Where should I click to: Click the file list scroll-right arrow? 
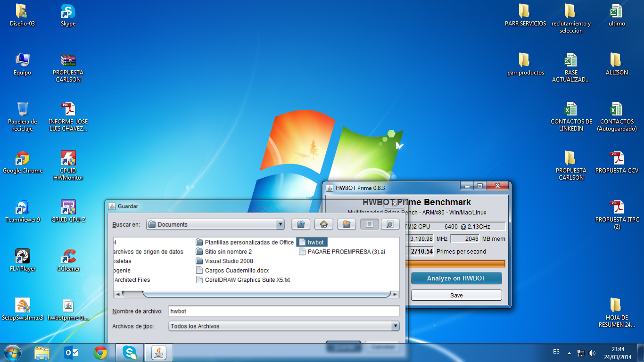tap(395, 294)
